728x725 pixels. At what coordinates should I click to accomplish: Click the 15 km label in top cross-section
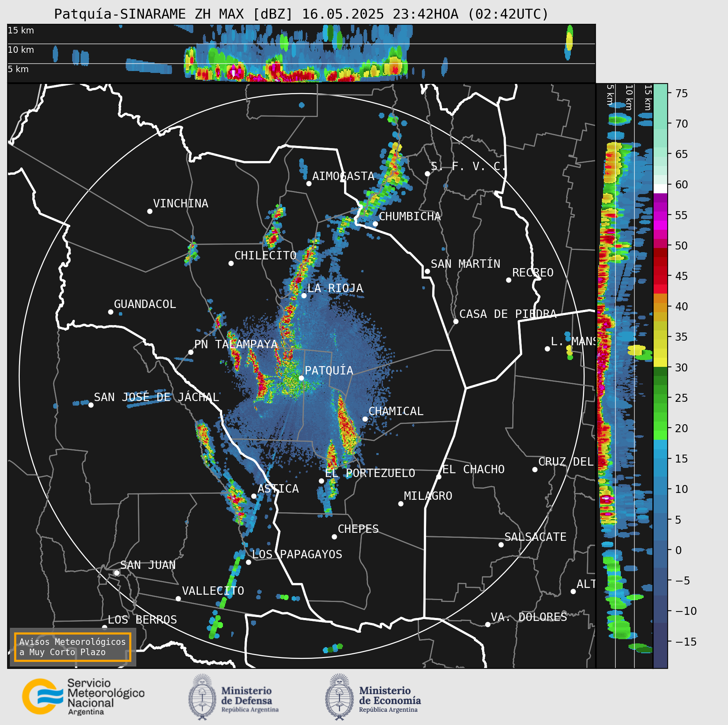click(x=21, y=30)
